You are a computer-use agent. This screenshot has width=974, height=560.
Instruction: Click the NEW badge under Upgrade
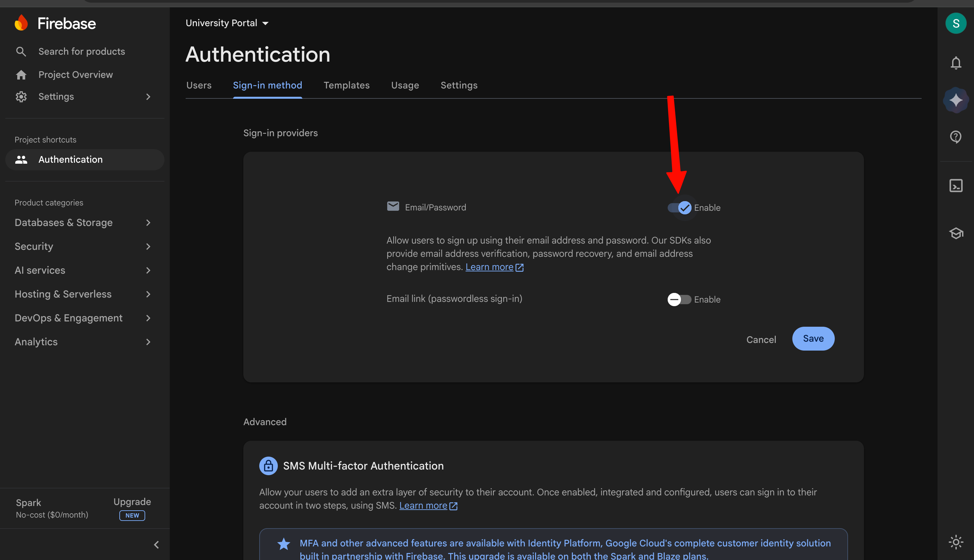132,515
